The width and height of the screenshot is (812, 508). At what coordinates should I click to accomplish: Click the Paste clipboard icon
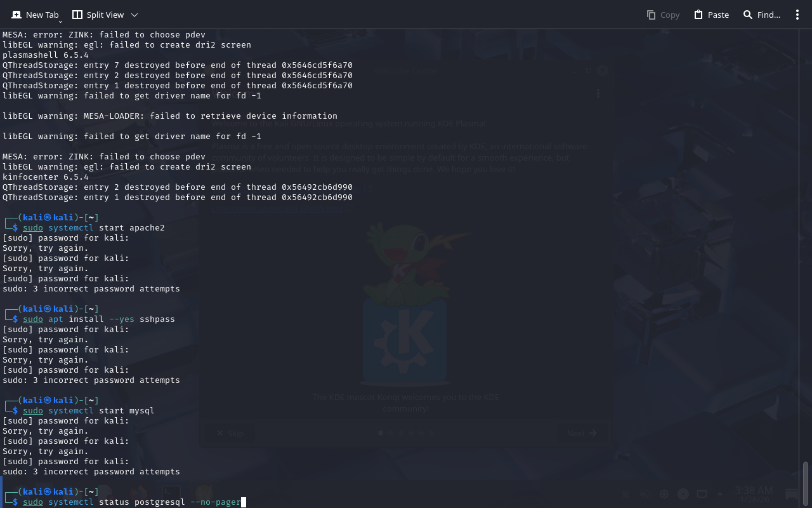698,15
